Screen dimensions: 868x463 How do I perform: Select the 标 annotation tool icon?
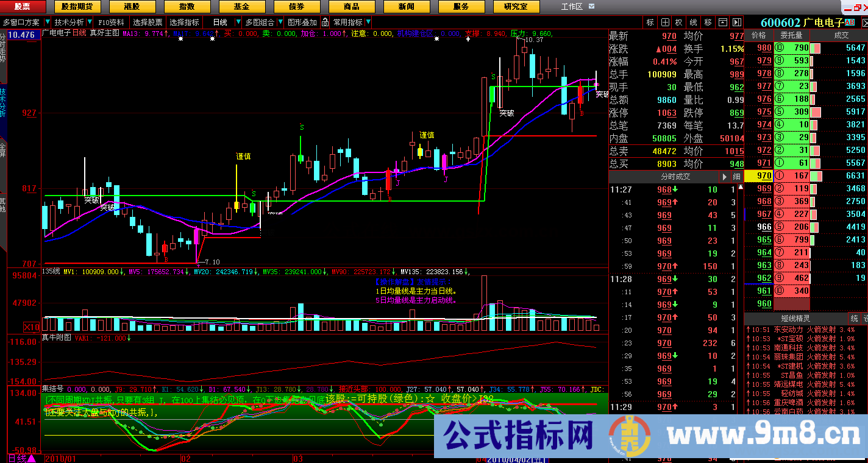coord(649,22)
